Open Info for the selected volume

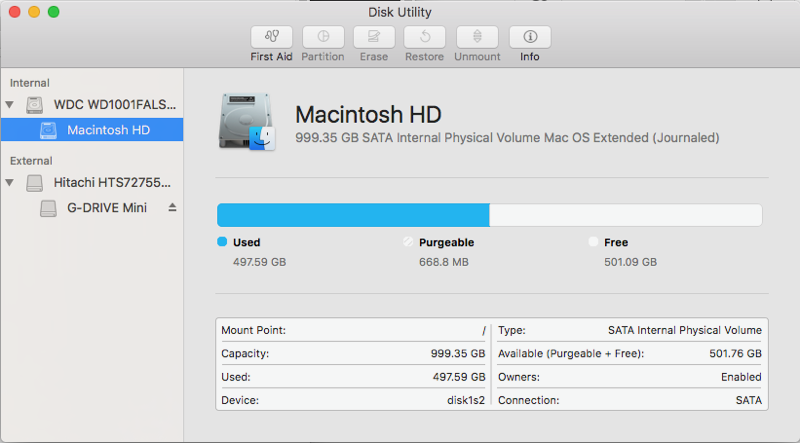click(x=530, y=37)
